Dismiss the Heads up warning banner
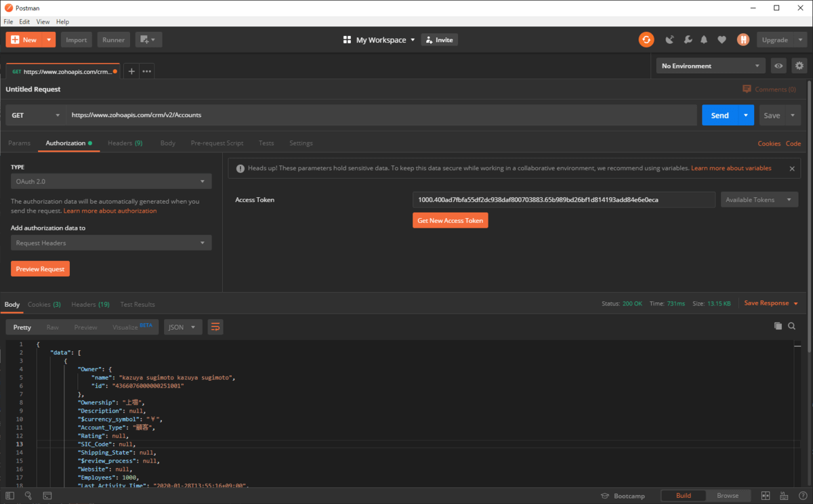Image resolution: width=813 pixels, height=504 pixels. coord(792,168)
